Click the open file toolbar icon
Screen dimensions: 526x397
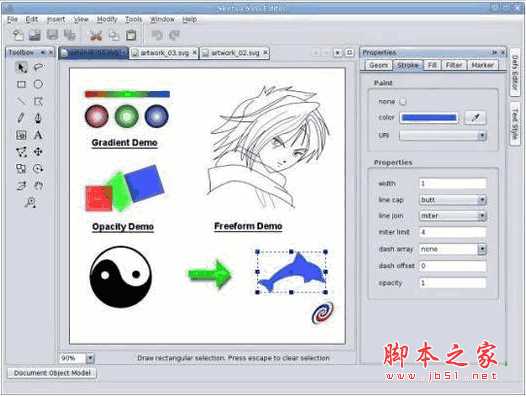(35, 35)
